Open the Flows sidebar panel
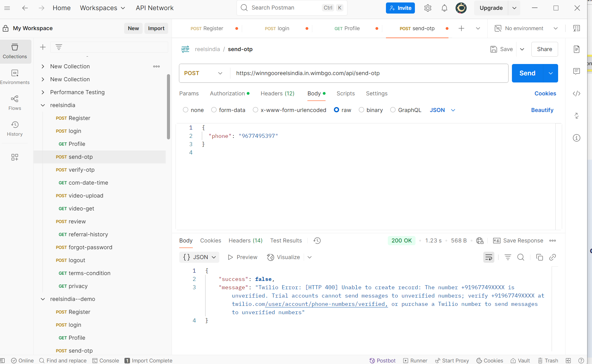Viewport: 592px width, 364px height. click(x=15, y=102)
